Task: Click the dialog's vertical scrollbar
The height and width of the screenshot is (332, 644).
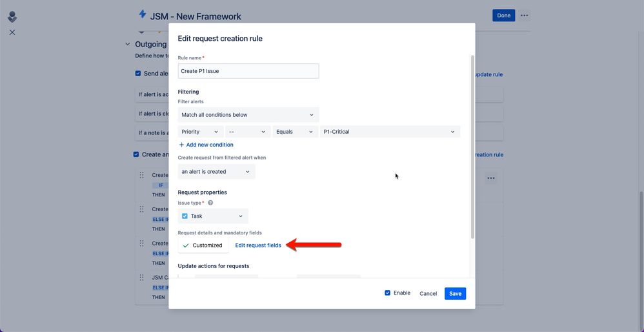Action: pos(472,147)
